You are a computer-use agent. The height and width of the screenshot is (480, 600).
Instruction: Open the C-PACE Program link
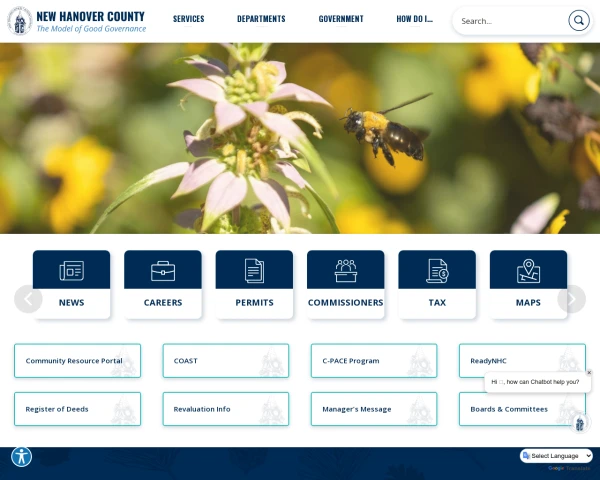pos(374,361)
